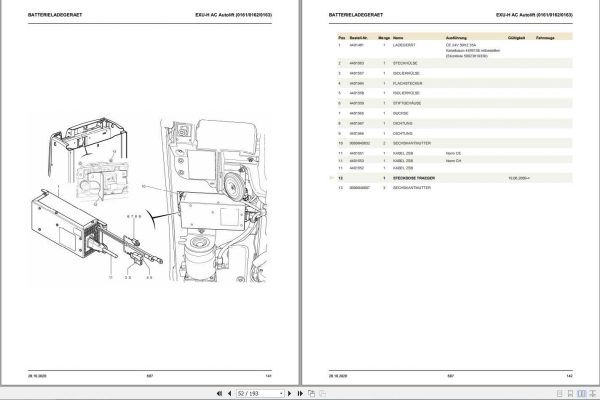This screenshot has width=600, height=400.
Task: Switch to single page view icon
Action: [x=559, y=393]
